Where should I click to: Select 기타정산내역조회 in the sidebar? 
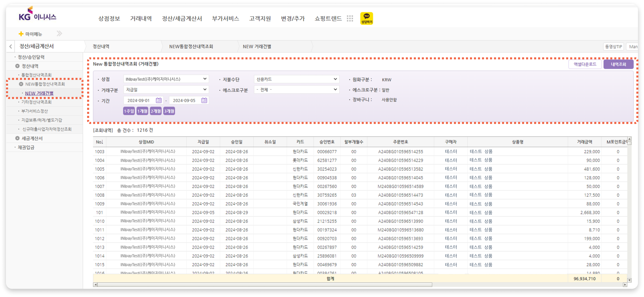36,102
